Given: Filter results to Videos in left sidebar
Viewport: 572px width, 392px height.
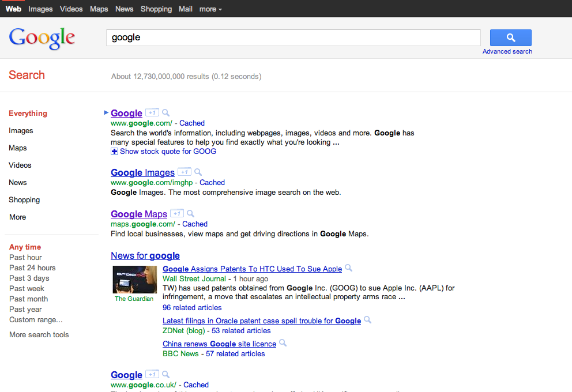Looking at the screenshot, I should pyautogui.click(x=20, y=165).
